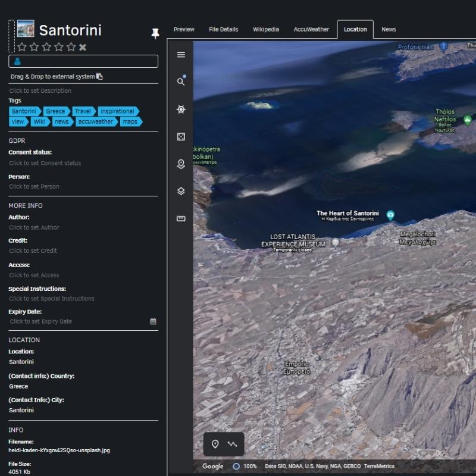The width and height of the screenshot is (476, 476).
Task: Click the loading 100% circle indicator
Action: pos(236,466)
